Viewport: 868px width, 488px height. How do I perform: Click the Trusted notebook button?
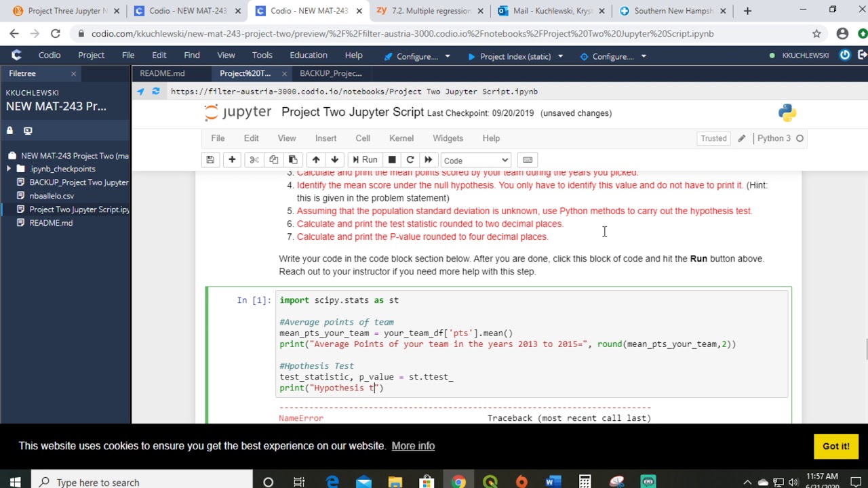tap(713, 138)
